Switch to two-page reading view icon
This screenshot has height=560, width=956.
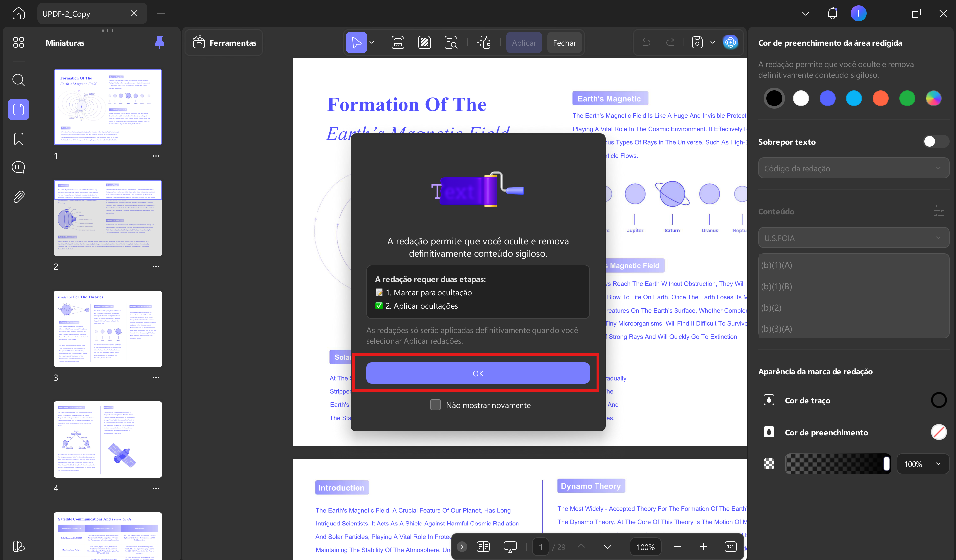click(x=483, y=546)
